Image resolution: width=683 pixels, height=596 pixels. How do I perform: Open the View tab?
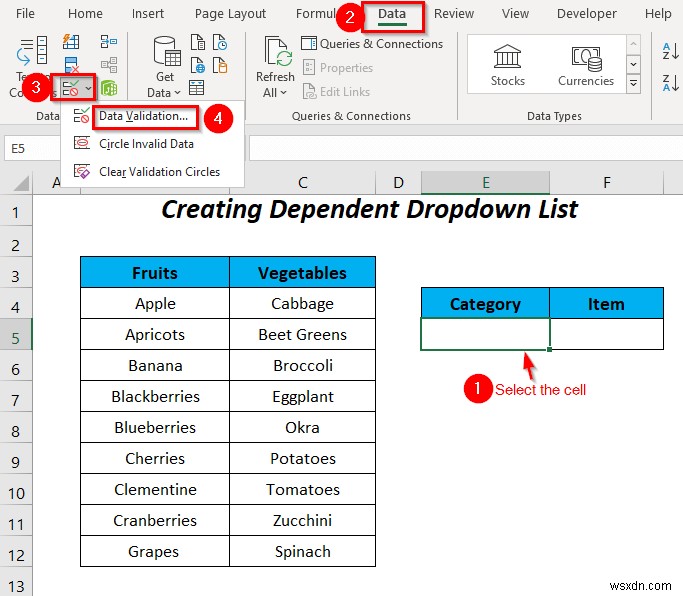[x=515, y=14]
